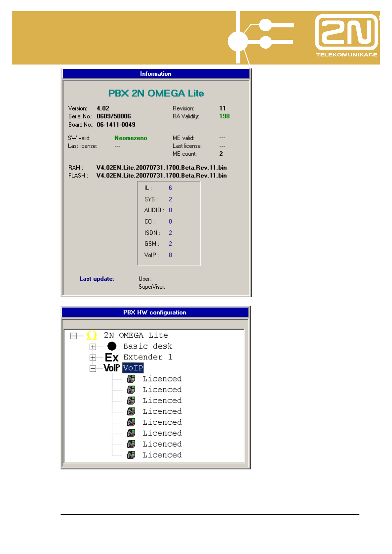This screenshot has width=392, height=554.
Task: Collapse the 2N OMEGA Lite root node
Action: [74, 336]
